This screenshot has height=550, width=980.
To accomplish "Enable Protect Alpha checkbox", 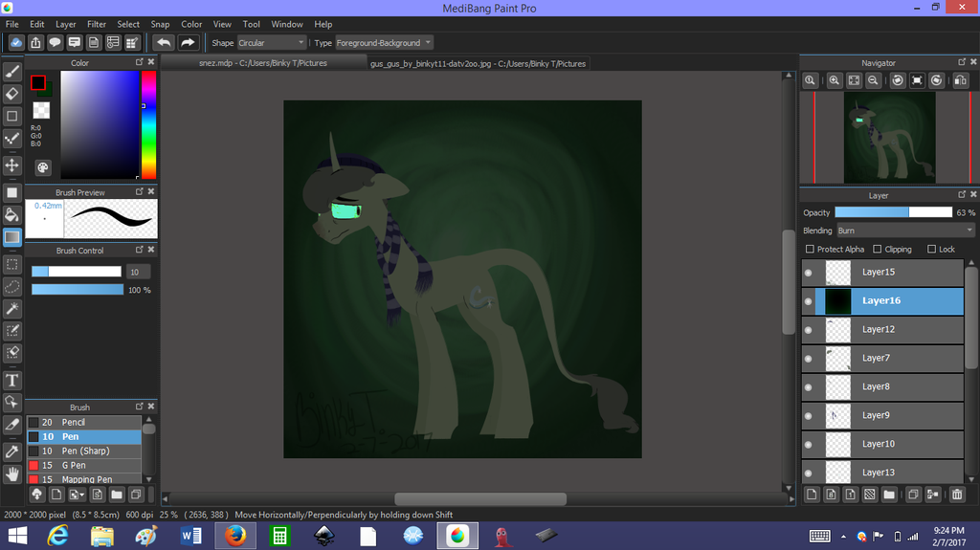I will [x=810, y=249].
